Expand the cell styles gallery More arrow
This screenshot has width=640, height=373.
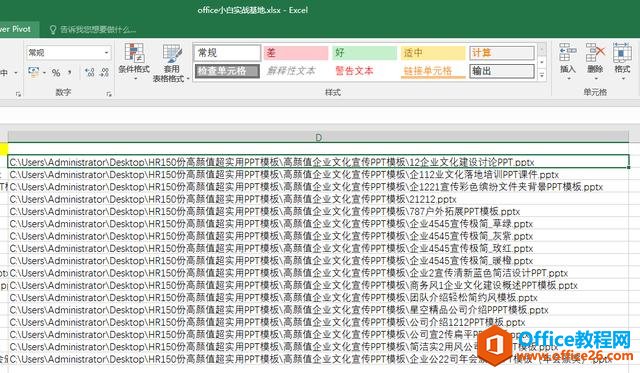coord(542,75)
